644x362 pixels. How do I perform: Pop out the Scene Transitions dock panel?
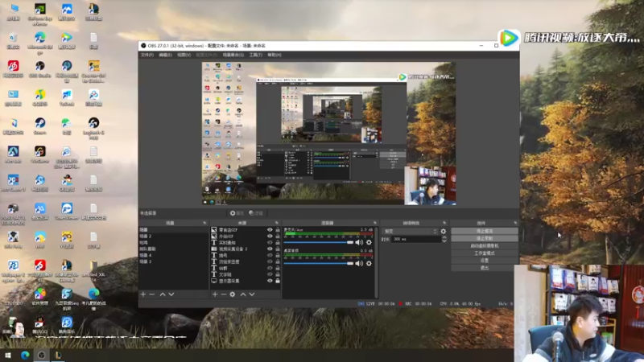[x=444, y=223]
